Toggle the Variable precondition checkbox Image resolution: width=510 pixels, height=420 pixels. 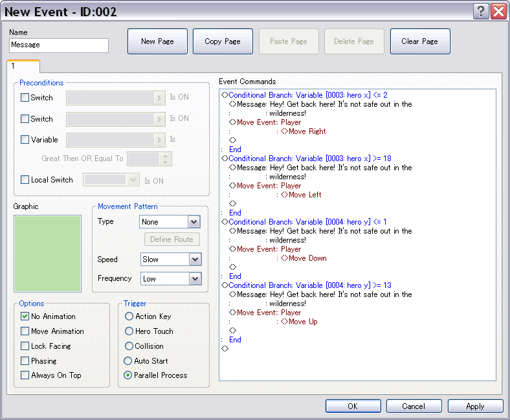(25, 140)
